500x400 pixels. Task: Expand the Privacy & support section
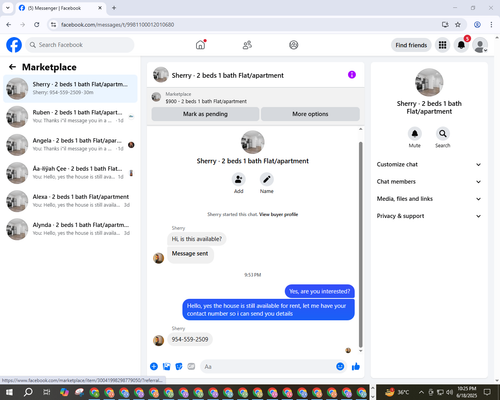tap(429, 216)
